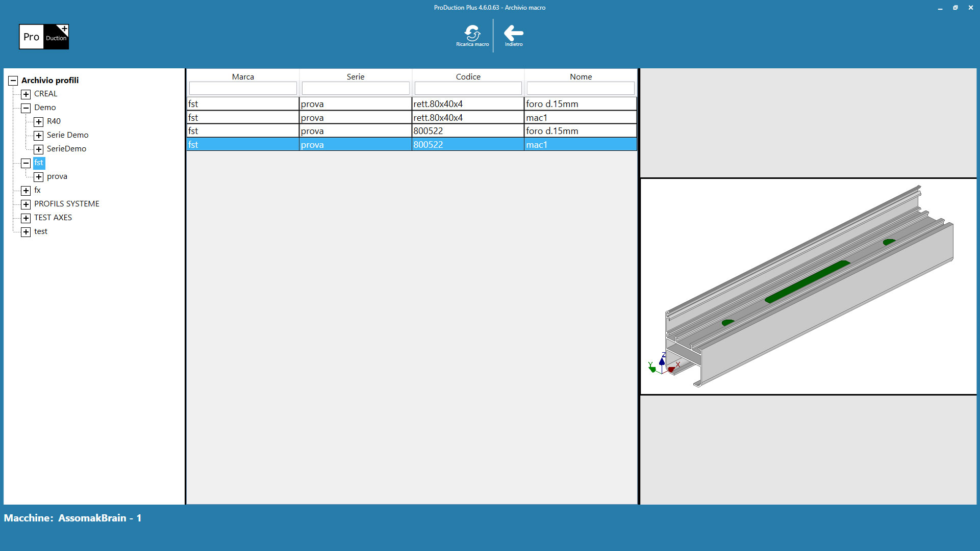Click the ProDuction Plus logo

[x=44, y=37]
